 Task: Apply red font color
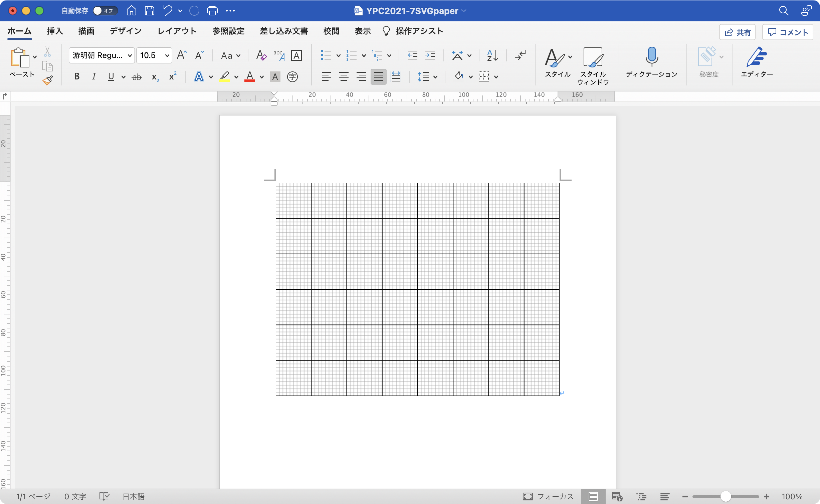pyautogui.click(x=250, y=77)
